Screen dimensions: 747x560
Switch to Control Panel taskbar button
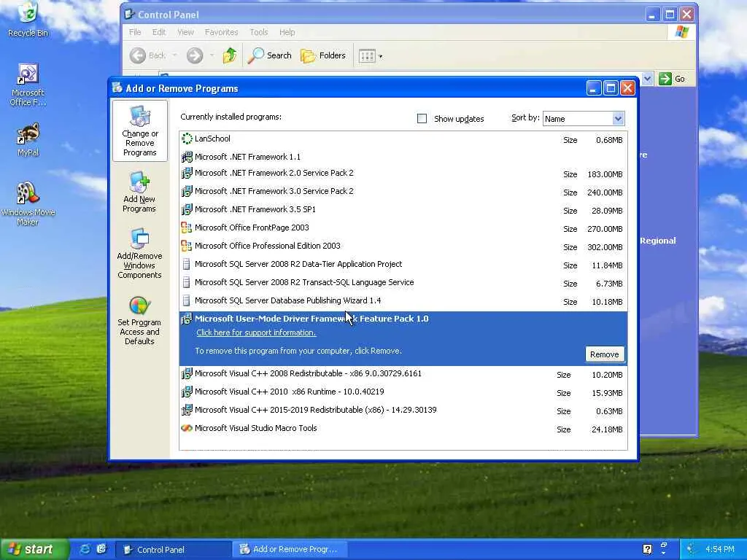[173, 549]
